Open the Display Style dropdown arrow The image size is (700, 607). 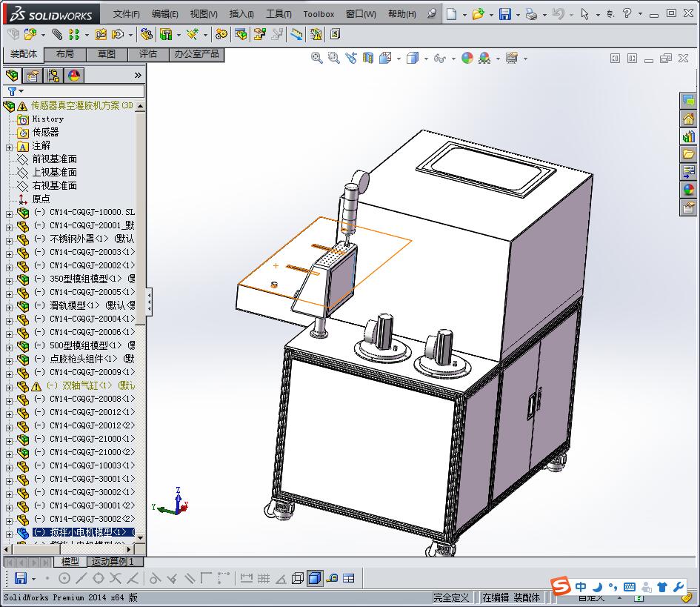[425, 59]
